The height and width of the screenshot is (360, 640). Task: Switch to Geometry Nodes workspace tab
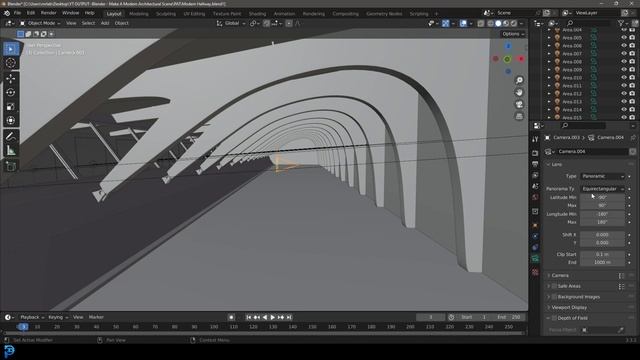coord(384,13)
